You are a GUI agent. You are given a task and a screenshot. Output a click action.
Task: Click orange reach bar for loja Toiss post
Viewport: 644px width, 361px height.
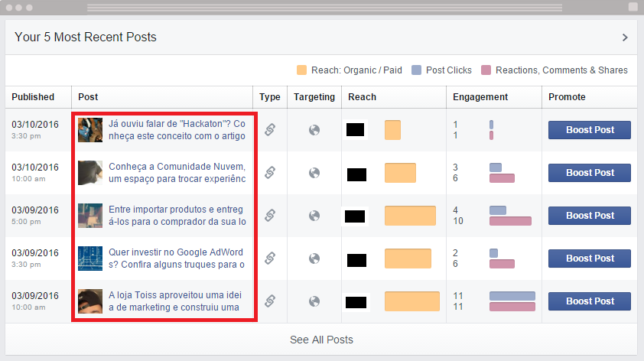(x=412, y=301)
